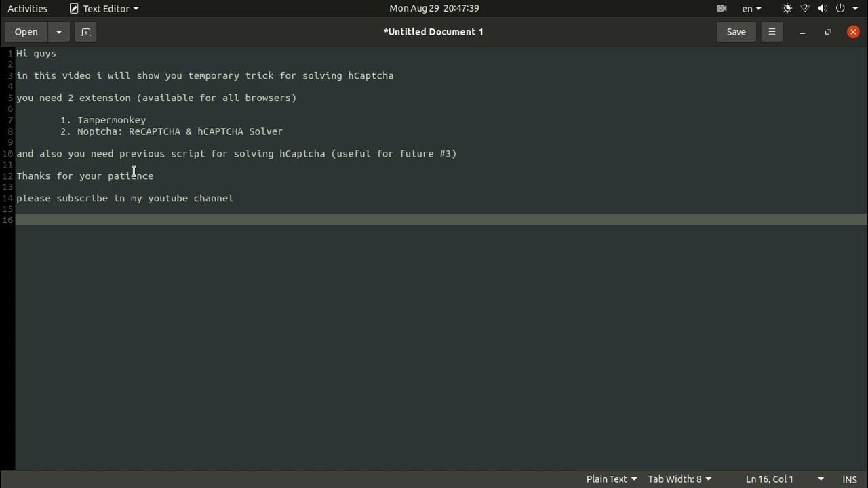Click the volume speaker icon

point(823,9)
